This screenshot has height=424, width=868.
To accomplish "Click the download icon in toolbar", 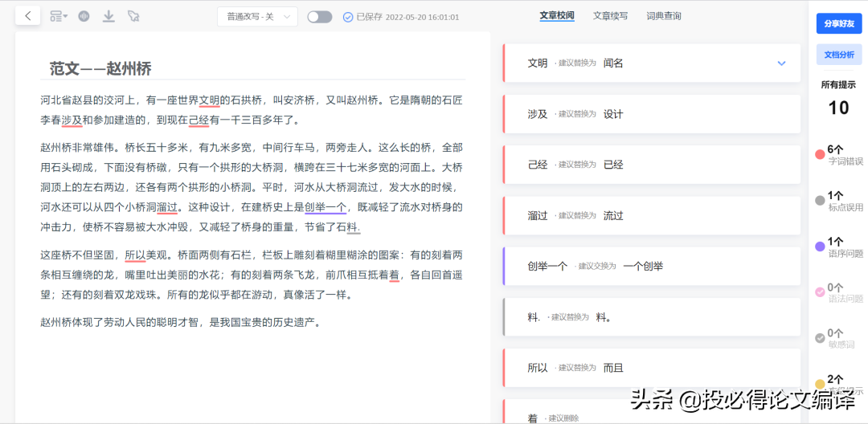I will click(108, 17).
